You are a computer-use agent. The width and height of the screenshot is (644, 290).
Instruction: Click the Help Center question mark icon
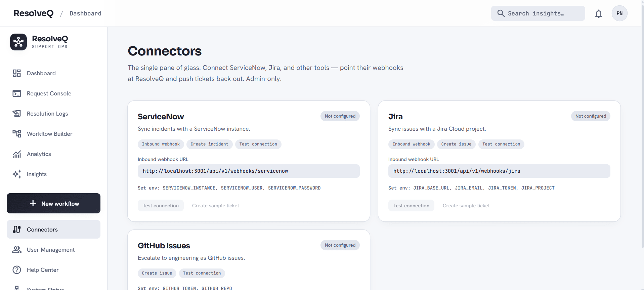coord(17,270)
